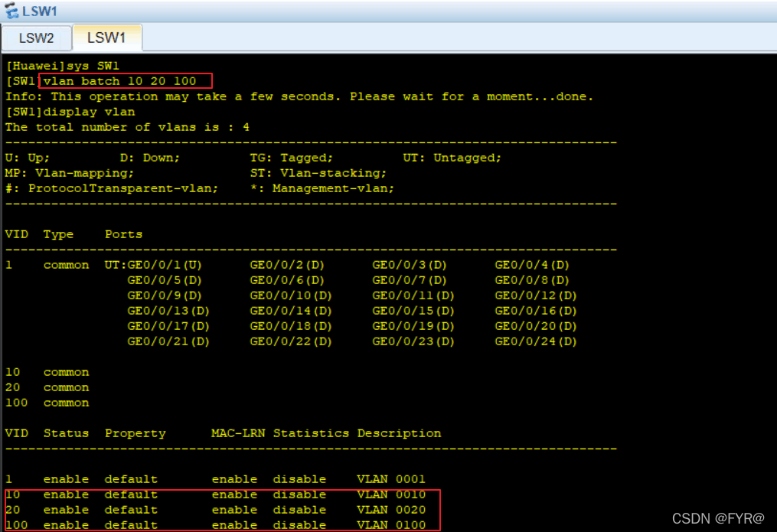Click 'The total number of vlans is : 4'
Screen dimensions: 777x532
127,127
